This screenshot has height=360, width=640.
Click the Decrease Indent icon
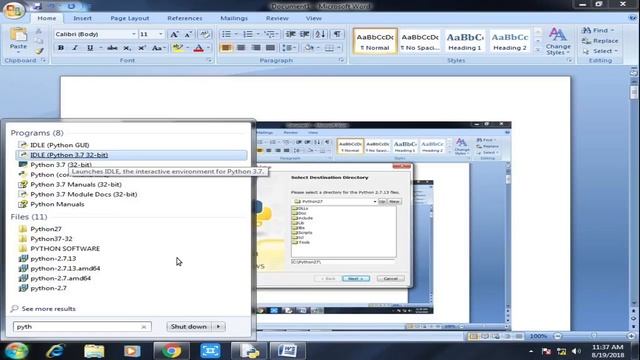click(x=291, y=34)
